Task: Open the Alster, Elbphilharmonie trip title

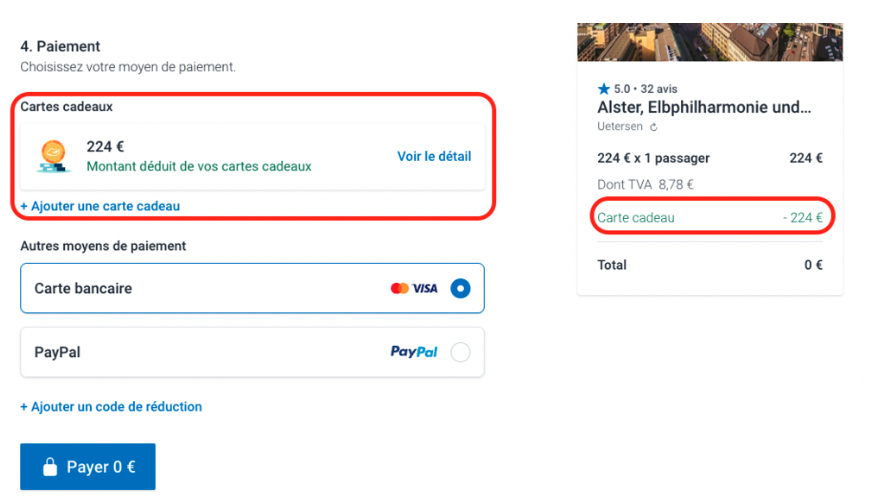Action: click(x=704, y=107)
